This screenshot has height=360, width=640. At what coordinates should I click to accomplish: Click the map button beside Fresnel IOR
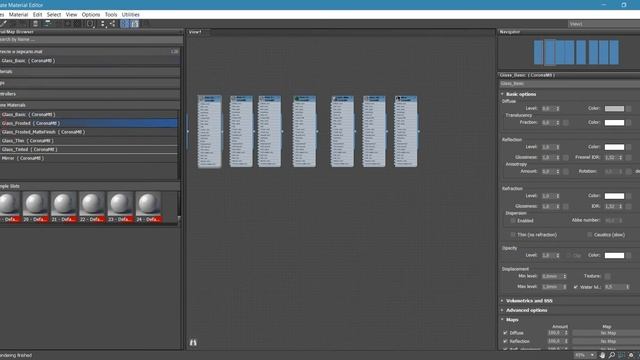tap(629, 157)
